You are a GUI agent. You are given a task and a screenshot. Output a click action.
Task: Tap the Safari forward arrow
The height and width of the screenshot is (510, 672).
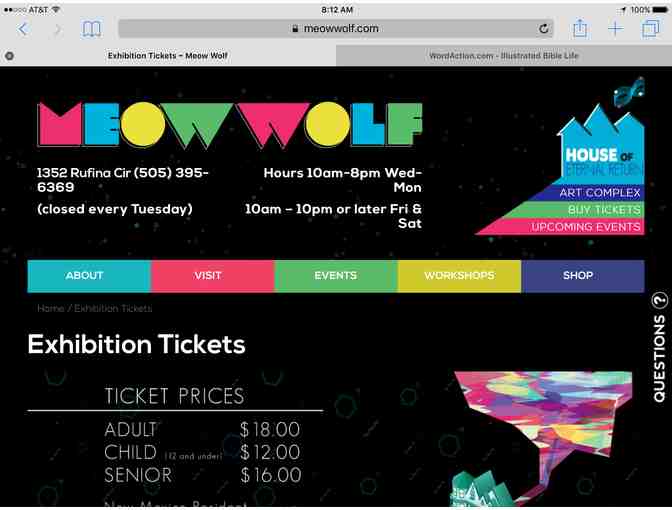tap(57, 29)
